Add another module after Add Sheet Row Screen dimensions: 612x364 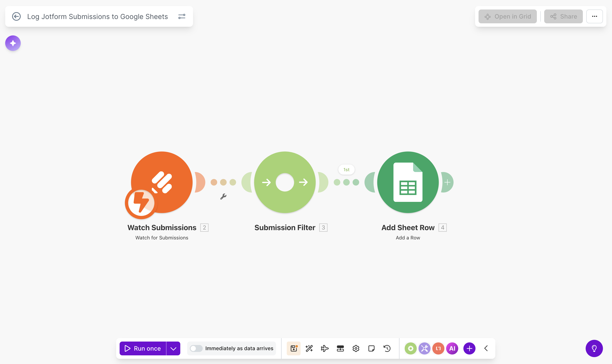(x=447, y=182)
